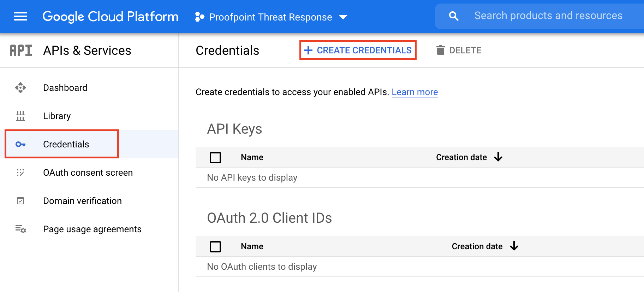Click the search magnifier icon
Image resolution: width=644 pixels, height=292 pixels.
pos(454,16)
